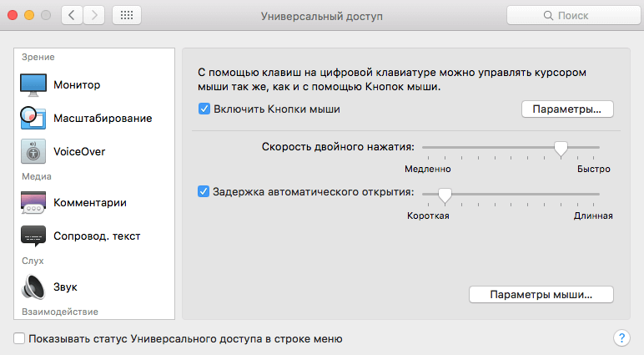
Task: Click the Параметры... button
Action: [x=567, y=109]
